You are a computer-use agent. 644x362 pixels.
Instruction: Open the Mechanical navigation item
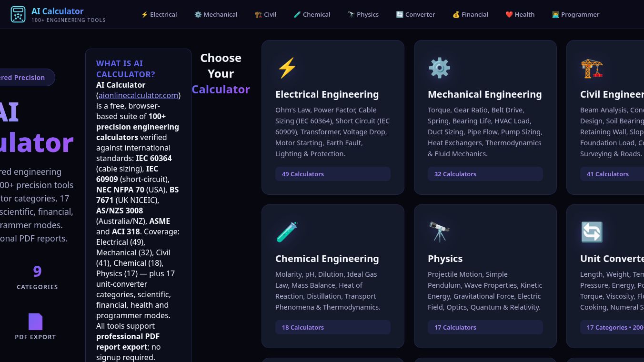pyautogui.click(x=216, y=14)
